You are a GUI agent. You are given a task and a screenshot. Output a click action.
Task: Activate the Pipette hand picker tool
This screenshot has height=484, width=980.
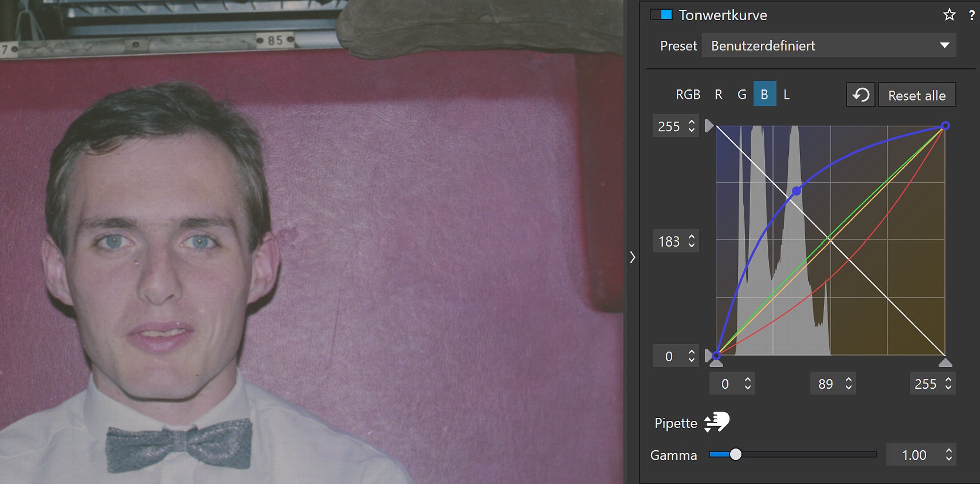pos(717,422)
